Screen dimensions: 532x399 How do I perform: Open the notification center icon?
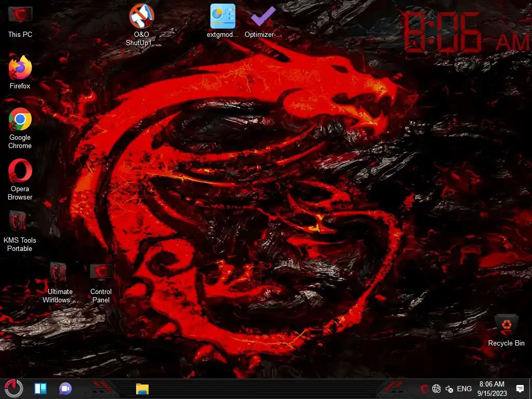tap(520, 389)
